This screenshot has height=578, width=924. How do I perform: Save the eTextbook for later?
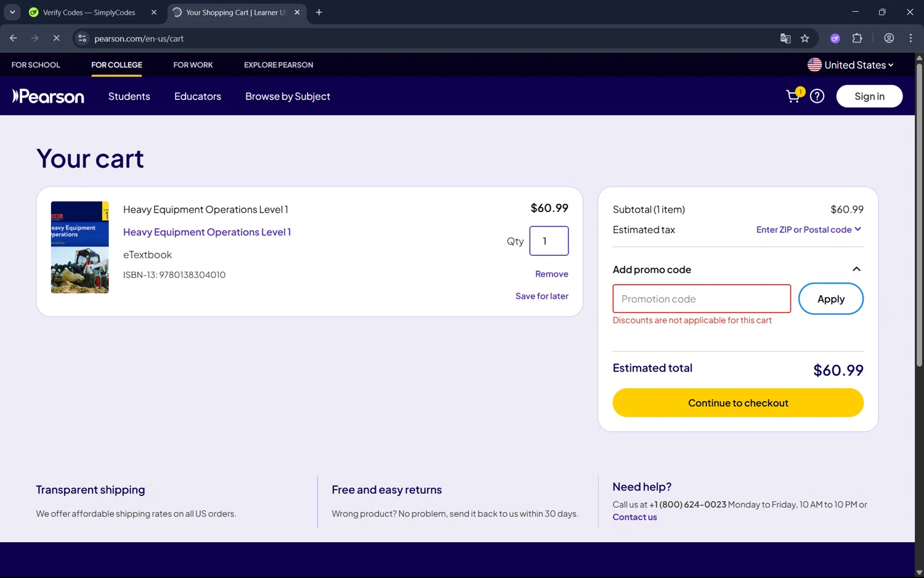coord(541,296)
